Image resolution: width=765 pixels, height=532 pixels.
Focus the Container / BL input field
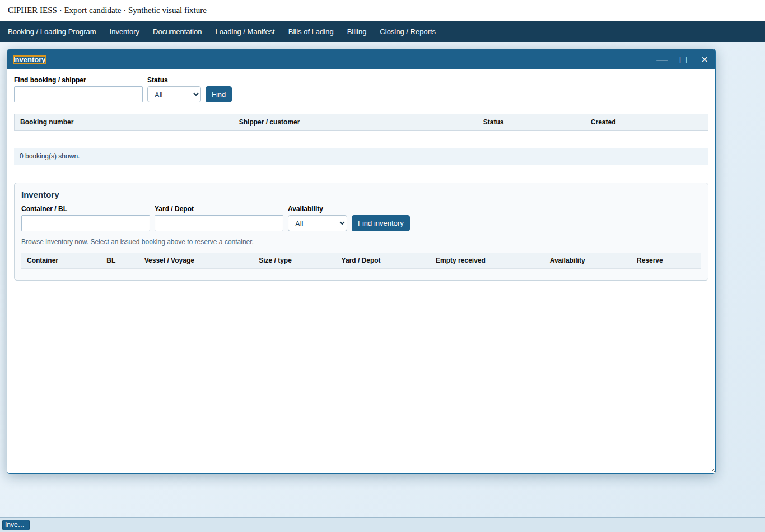[x=86, y=223]
